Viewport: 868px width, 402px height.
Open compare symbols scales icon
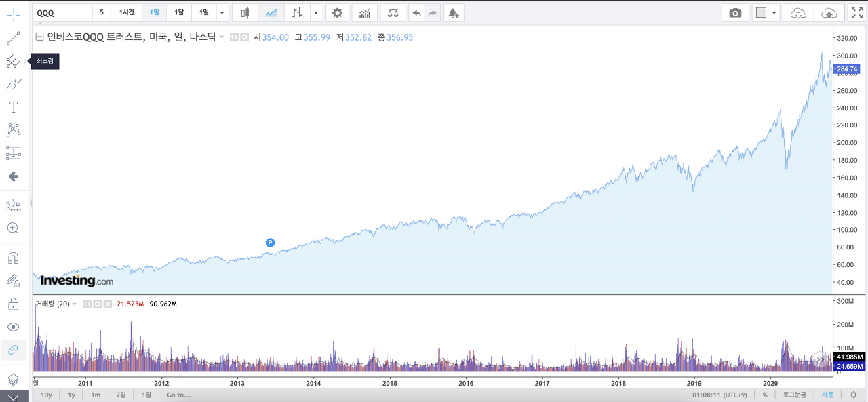pos(393,12)
